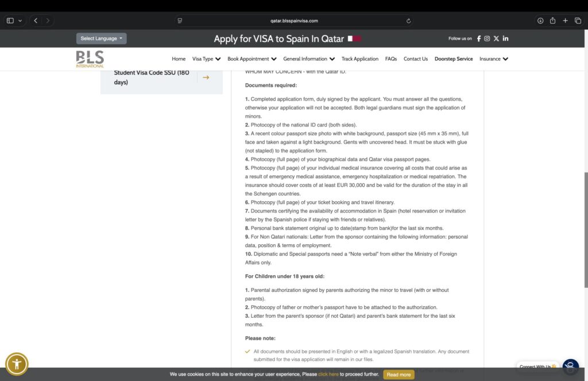588x381 pixels.
Task: Open Doorstep Service menu item
Action: click(454, 59)
